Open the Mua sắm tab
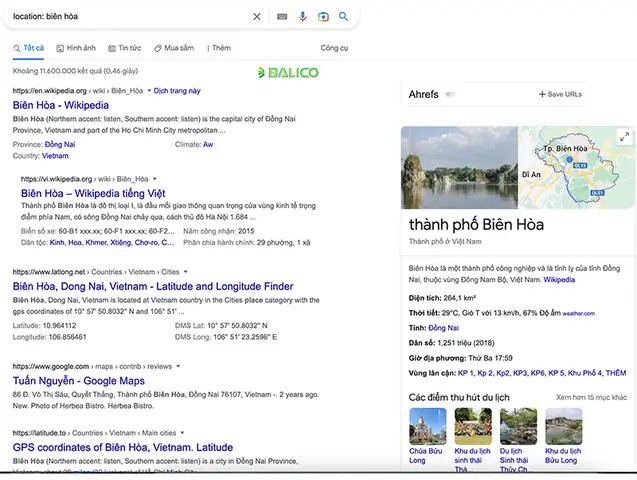Image resolution: width=637 pixels, height=480 pixels. click(174, 48)
